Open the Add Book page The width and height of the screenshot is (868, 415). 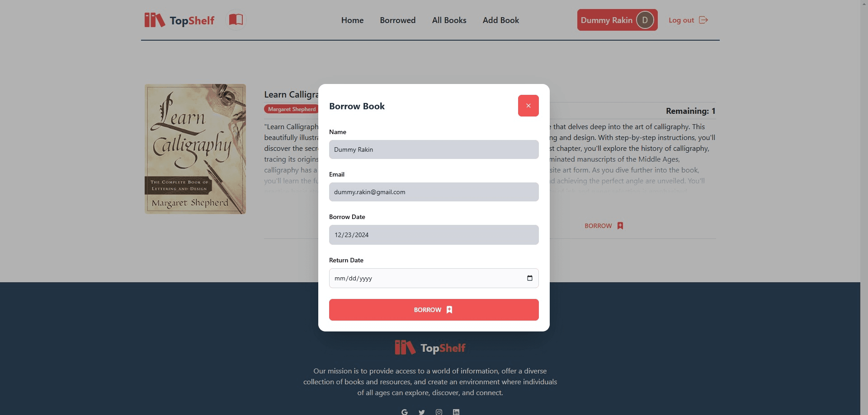[x=500, y=20]
